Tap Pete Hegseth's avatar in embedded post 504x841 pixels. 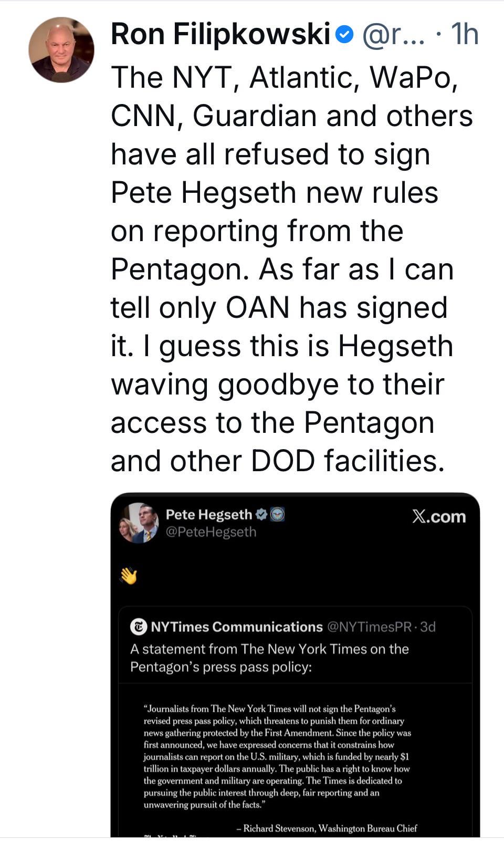click(139, 523)
